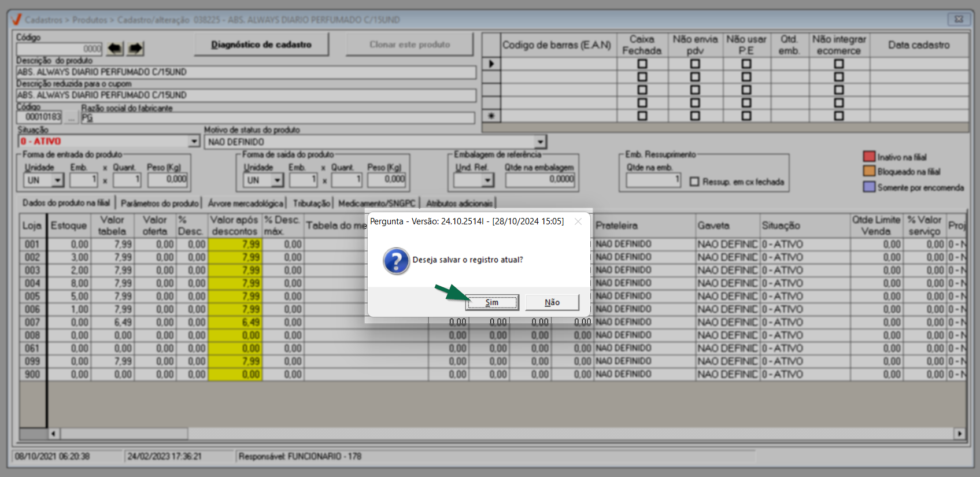This screenshot has height=477, width=980.
Task: Click the Qtde na embalagem field
Action: pos(541,180)
